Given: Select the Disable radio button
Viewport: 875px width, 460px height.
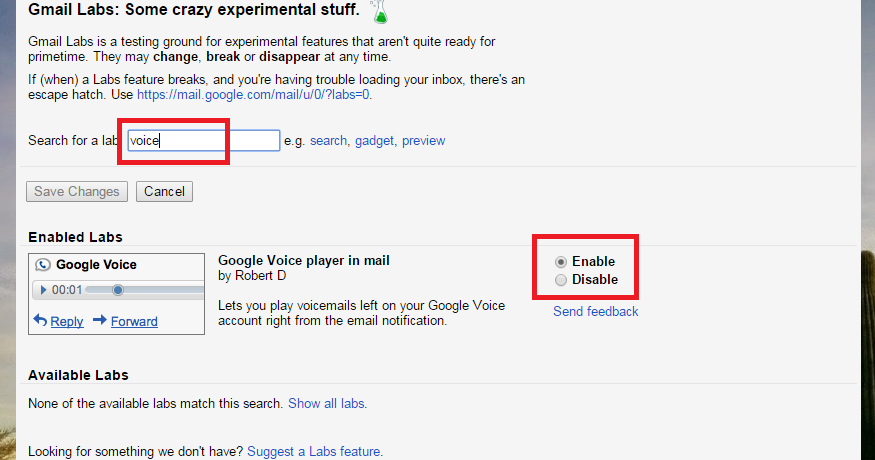Looking at the screenshot, I should (561, 280).
